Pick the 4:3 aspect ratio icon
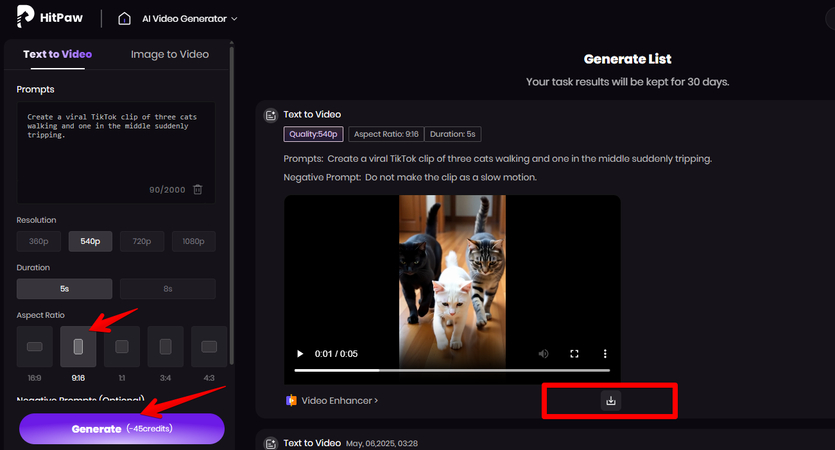Image resolution: width=835 pixels, height=450 pixels. click(209, 347)
